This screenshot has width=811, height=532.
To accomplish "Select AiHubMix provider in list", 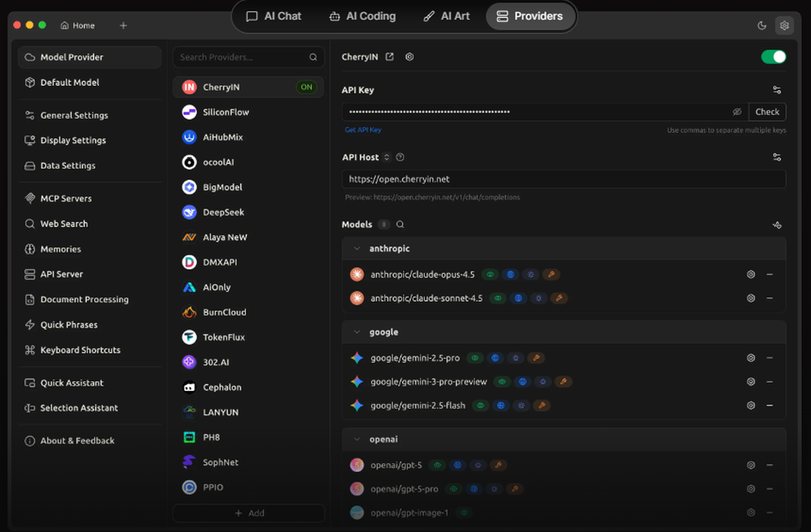I will [248, 137].
